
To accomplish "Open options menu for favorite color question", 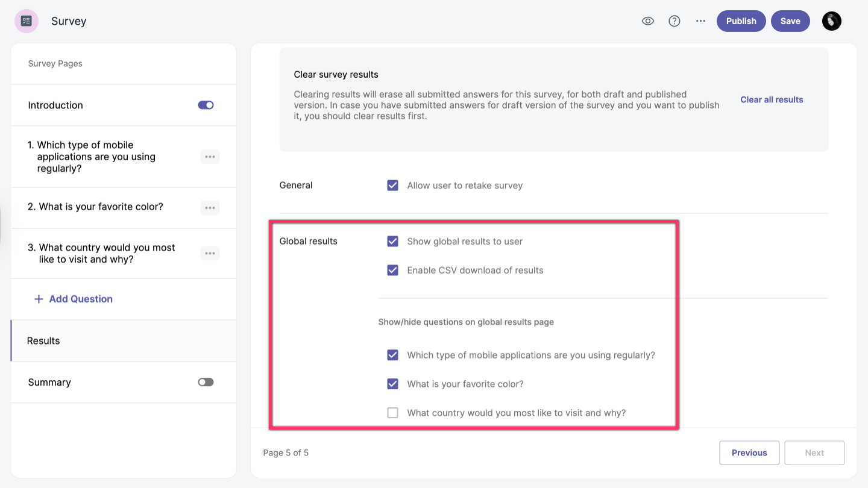I will pyautogui.click(x=210, y=208).
